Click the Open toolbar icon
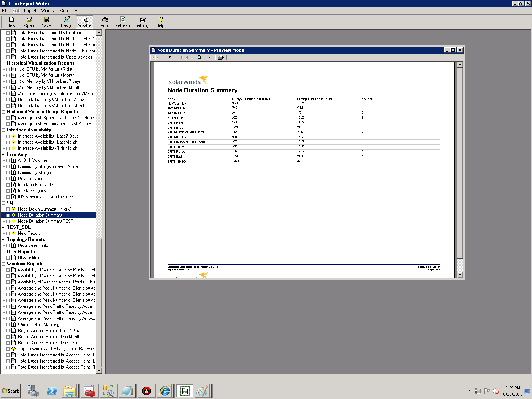Screen dimensions: 532x399 [x=29, y=22]
